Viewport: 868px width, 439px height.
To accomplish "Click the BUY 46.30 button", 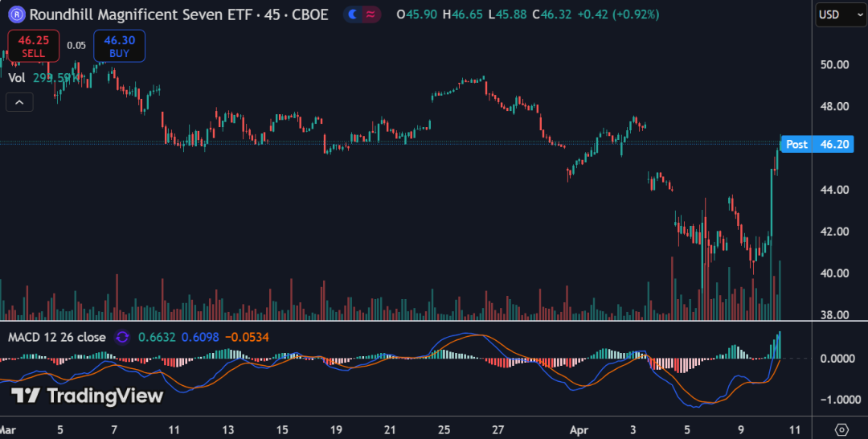I will pyautogui.click(x=120, y=46).
